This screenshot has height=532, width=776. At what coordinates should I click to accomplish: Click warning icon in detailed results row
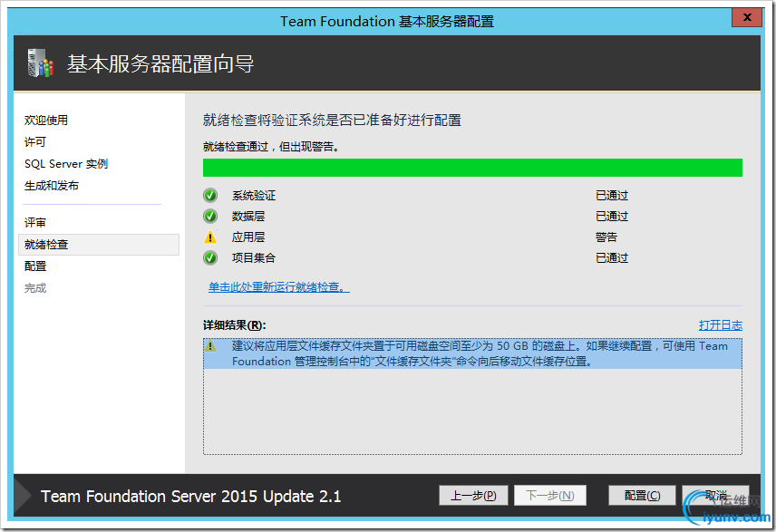pos(210,345)
